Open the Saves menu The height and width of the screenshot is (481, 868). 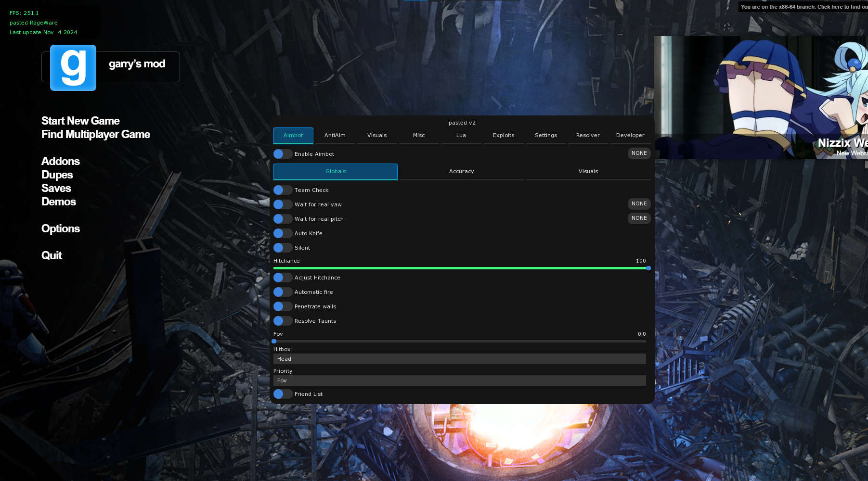coord(56,188)
